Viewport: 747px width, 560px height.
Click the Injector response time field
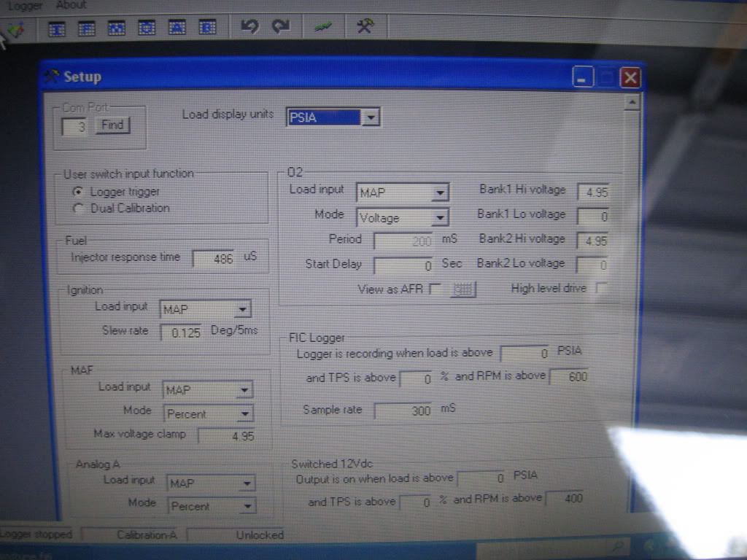214,259
